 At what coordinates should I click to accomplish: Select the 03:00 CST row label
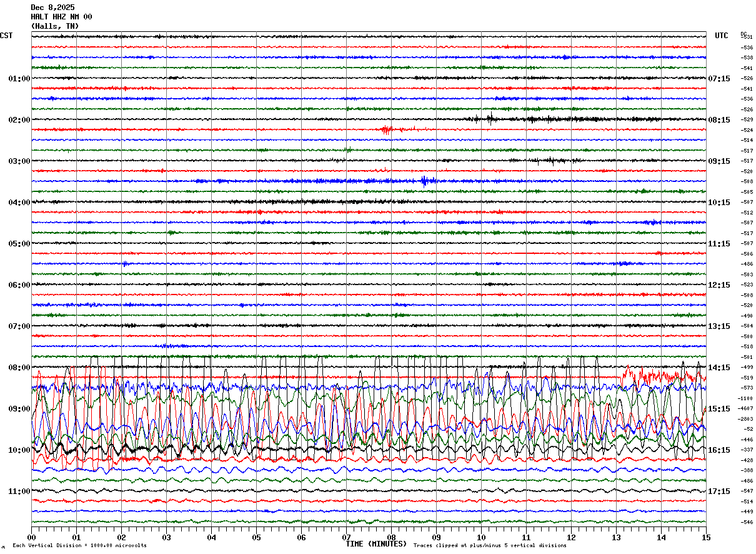[x=19, y=161]
